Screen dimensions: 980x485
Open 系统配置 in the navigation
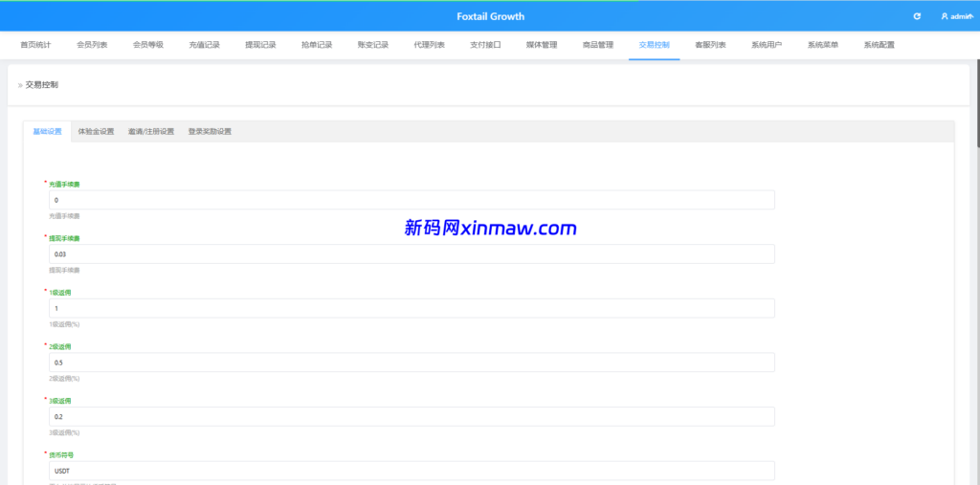(880, 45)
